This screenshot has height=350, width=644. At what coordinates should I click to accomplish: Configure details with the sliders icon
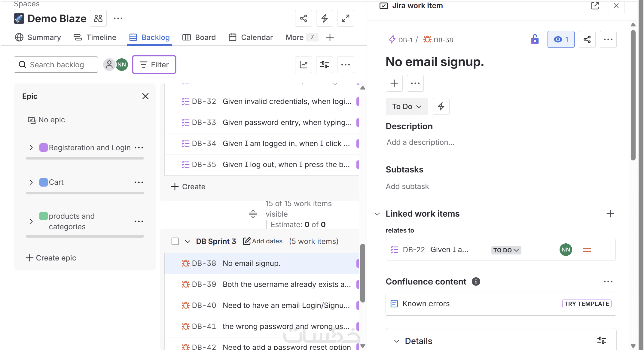pos(602,340)
